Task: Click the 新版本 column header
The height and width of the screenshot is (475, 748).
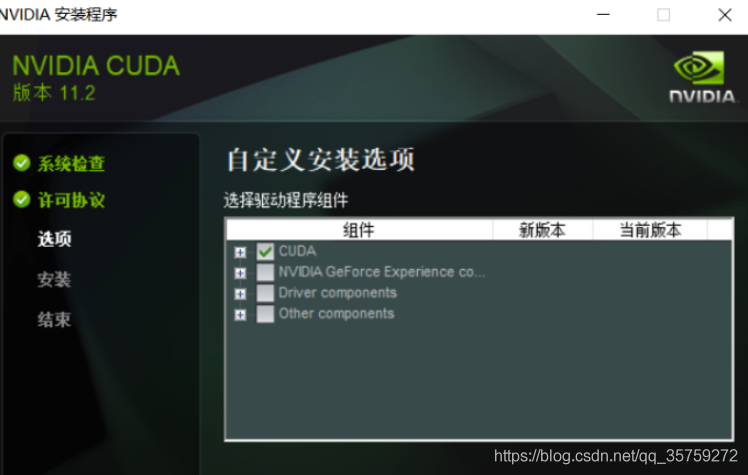Action: [542, 230]
